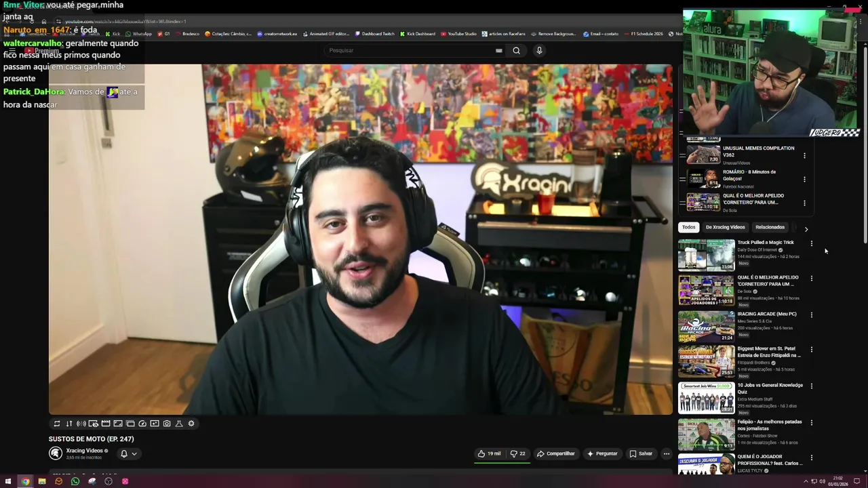Open WhatsApp from the taskbar
The width and height of the screenshot is (868, 488).
point(75,481)
